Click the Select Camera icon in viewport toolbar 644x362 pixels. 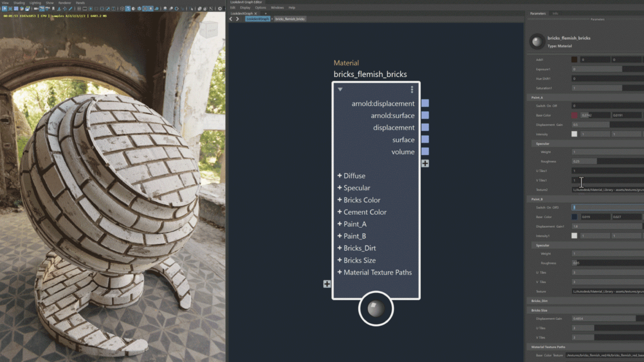[36, 9]
